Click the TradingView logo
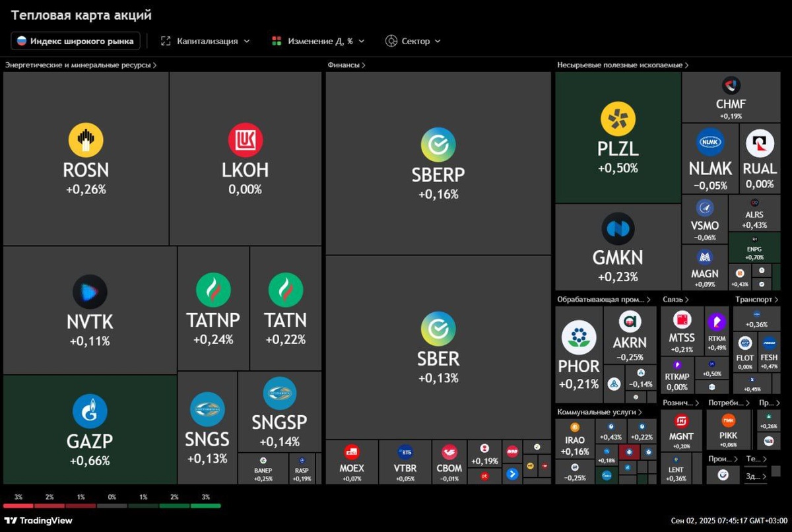Screen dimensions: 792x532 38,520
